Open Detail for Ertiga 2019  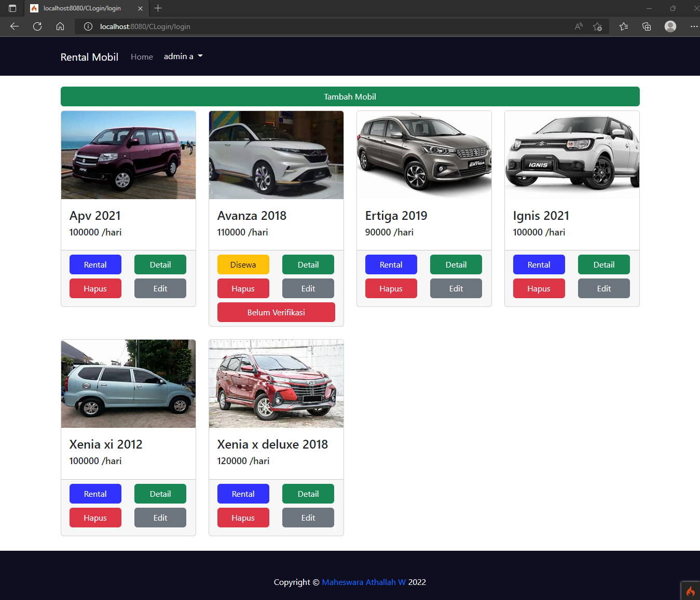[x=456, y=264]
